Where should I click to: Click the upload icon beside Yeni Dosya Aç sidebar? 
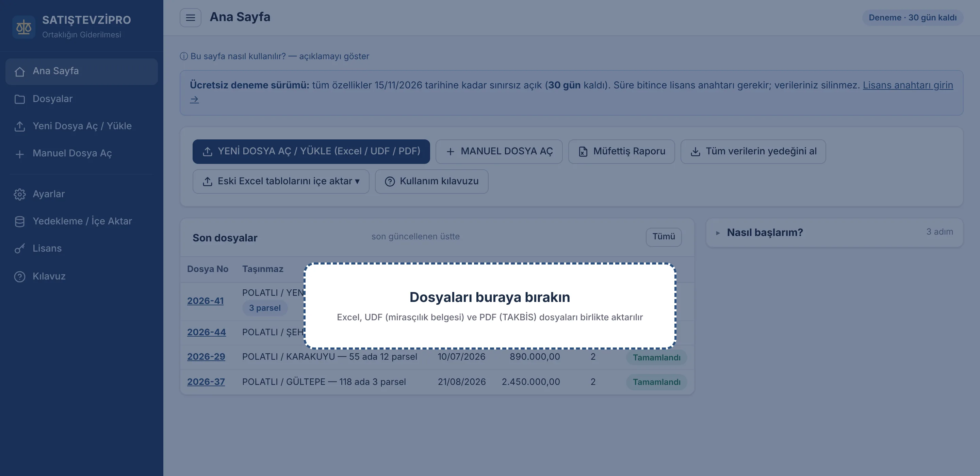click(19, 126)
